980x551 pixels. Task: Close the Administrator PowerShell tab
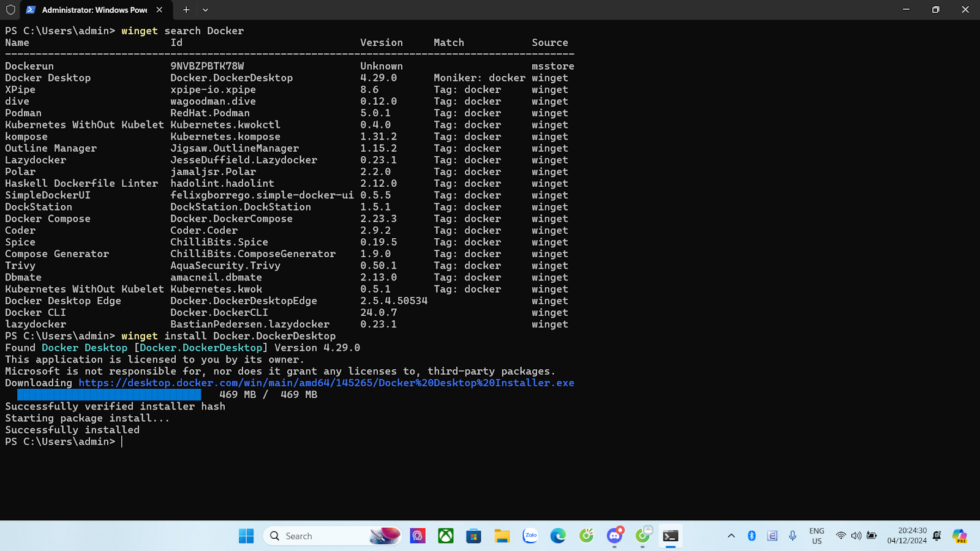[x=159, y=10]
